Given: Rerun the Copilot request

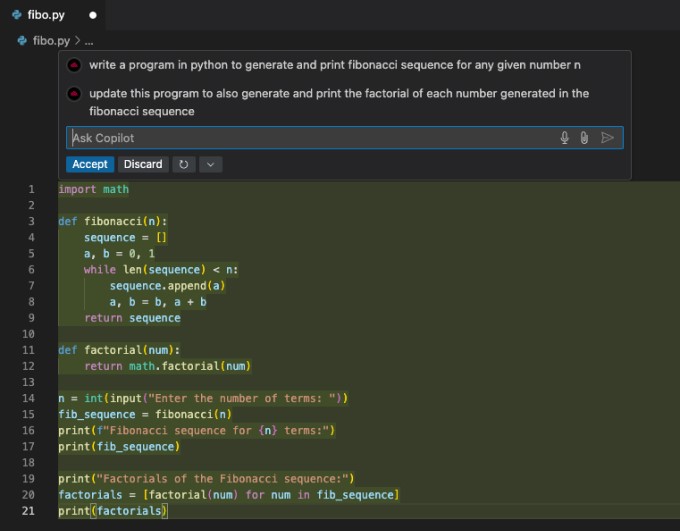Looking at the screenshot, I should [x=184, y=164].
